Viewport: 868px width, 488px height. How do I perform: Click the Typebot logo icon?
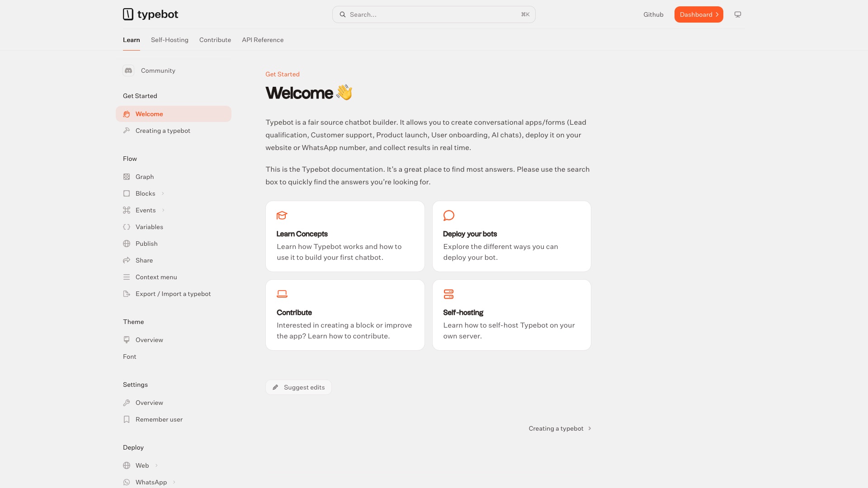pos(128,14)
